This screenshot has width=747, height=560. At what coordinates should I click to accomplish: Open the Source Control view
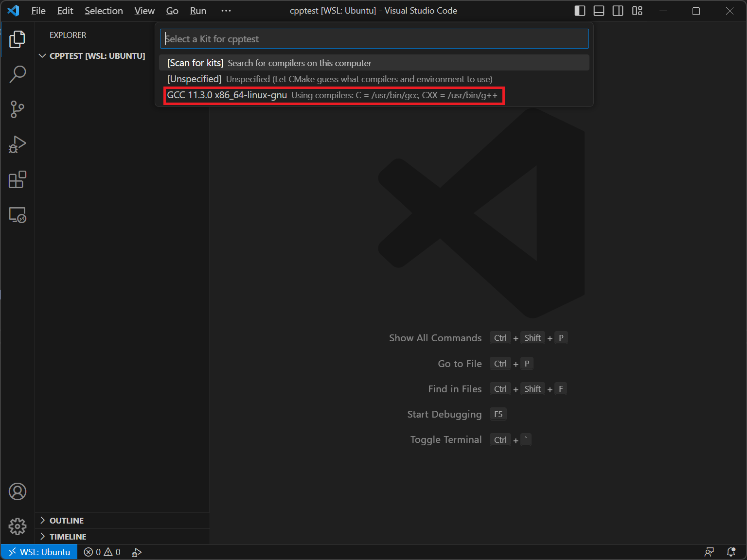click(x=18, y=109)
